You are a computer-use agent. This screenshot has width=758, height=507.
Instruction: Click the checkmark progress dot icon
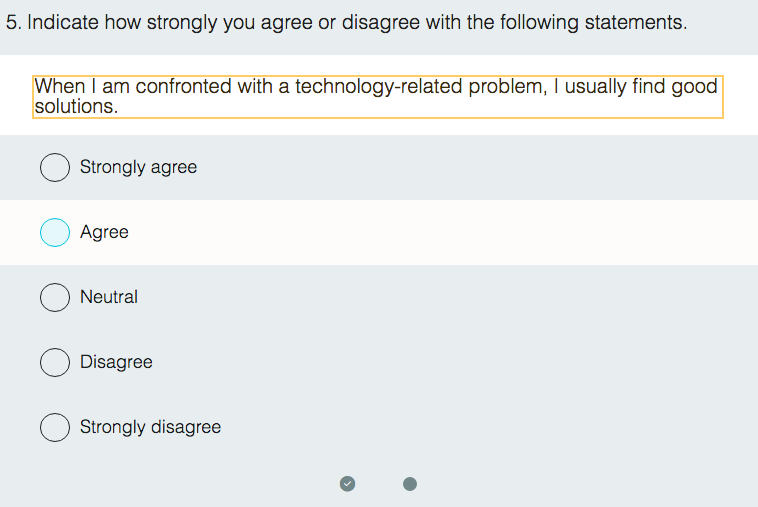[x=347, y=484]
